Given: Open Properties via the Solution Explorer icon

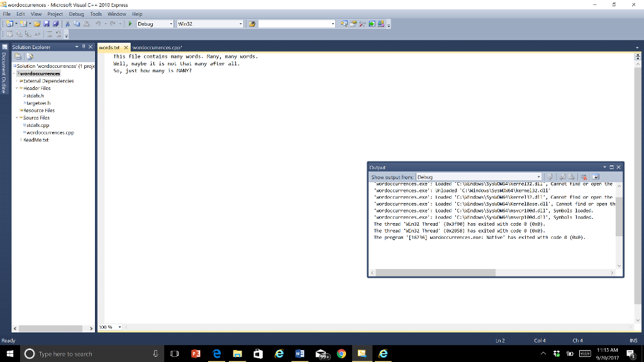Looking at the screenshot, I should pyautogui.click(x=19, y=56).
